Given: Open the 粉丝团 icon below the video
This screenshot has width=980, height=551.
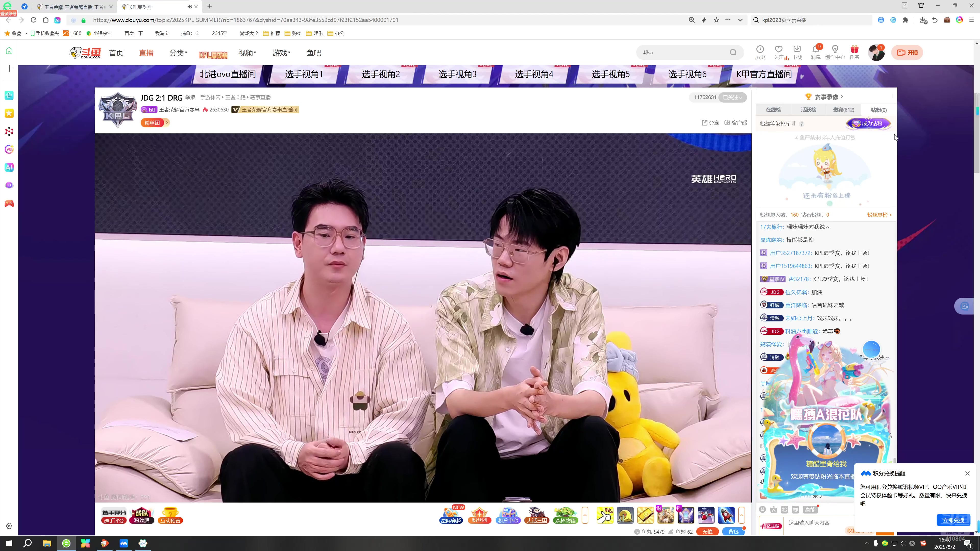Looking at the screenshot, I should (479, 515).
